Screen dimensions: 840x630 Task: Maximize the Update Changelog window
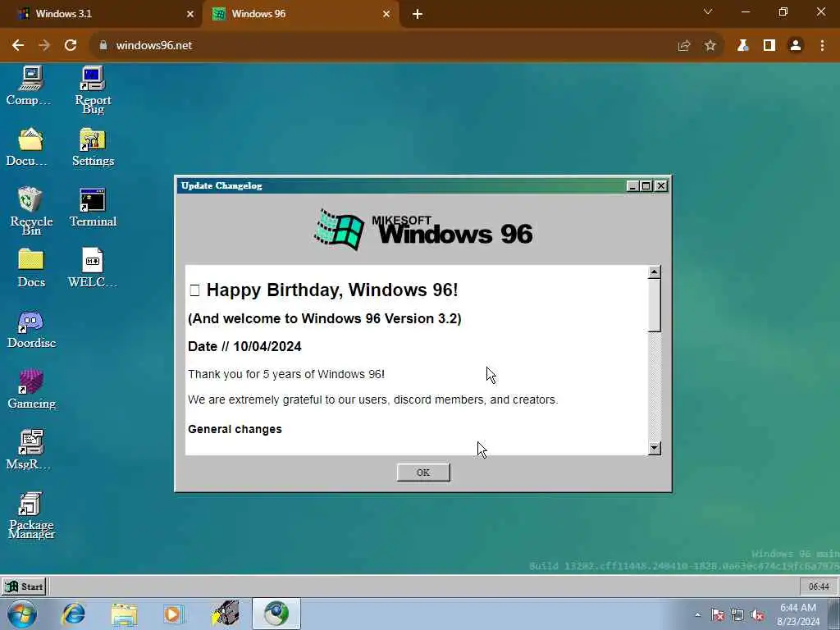[x=646, y=186]
